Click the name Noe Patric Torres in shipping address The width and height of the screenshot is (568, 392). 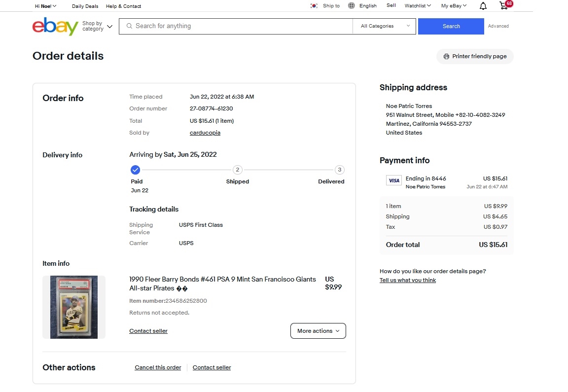point(409,106)
